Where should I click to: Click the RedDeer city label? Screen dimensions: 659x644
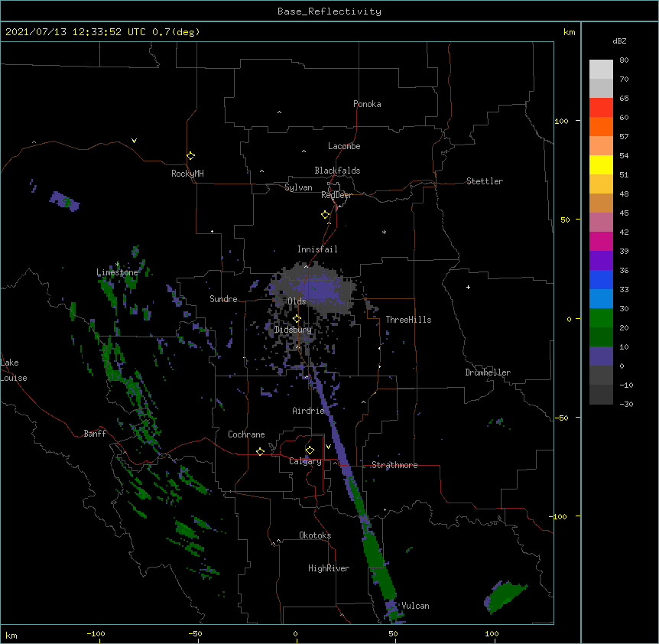pos(336,195)
